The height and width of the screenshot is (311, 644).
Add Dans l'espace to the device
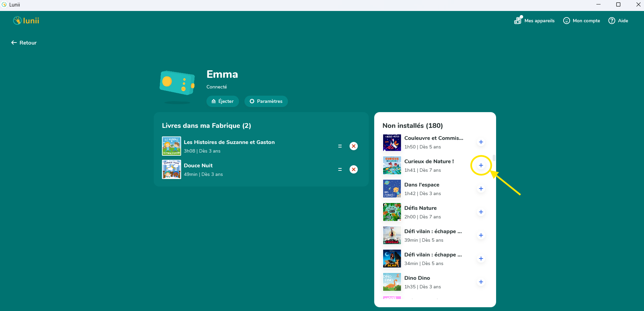481,189
